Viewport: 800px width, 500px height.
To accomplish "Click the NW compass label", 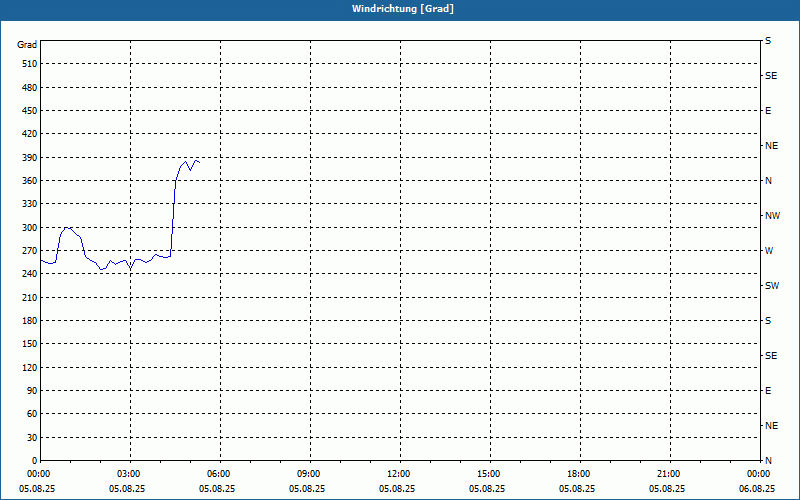I will coord(772,216).
